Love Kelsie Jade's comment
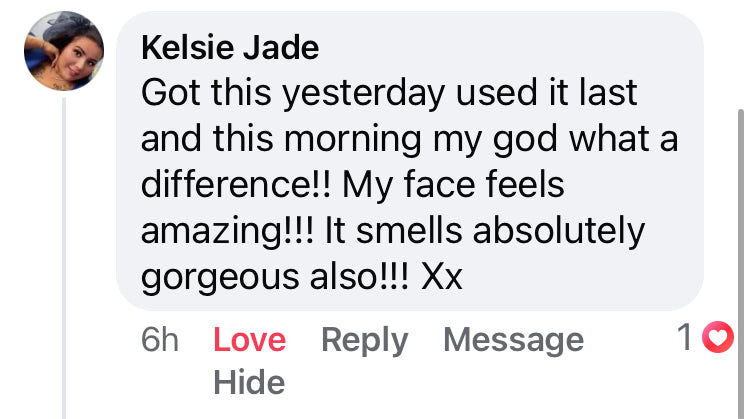This screenshot has height=419, width=750. 249,340
